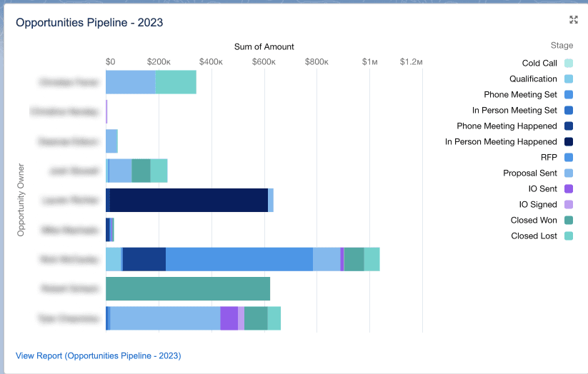The height and width of the screenshot is (374, 588).
Task: Select the IO Sent purple segment in bottom bar
Action: click(229, 318)
